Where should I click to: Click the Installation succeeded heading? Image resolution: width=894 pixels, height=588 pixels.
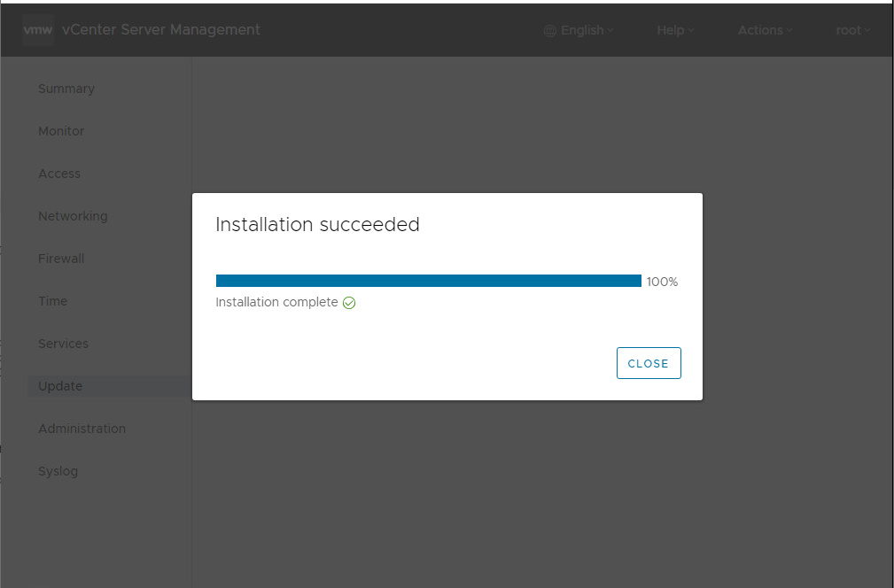pos(317,225)
